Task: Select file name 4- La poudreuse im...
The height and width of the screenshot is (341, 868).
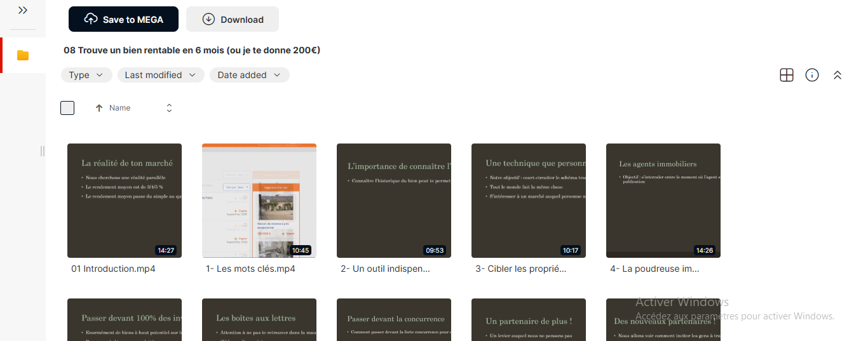Action: tap(654, 269)
